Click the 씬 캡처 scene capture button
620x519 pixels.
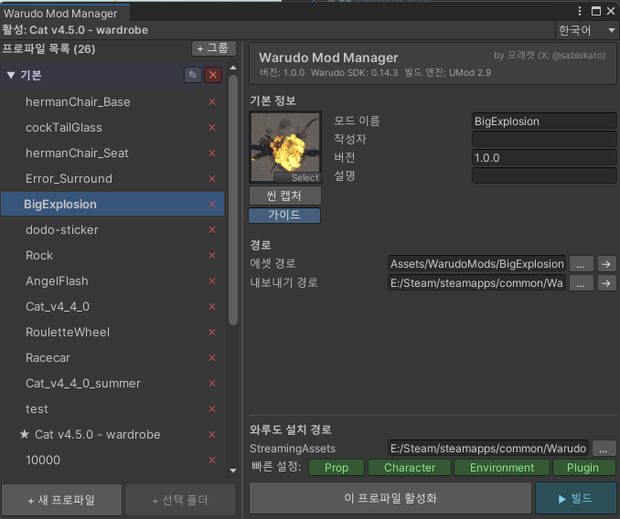(x=284, y=196)
